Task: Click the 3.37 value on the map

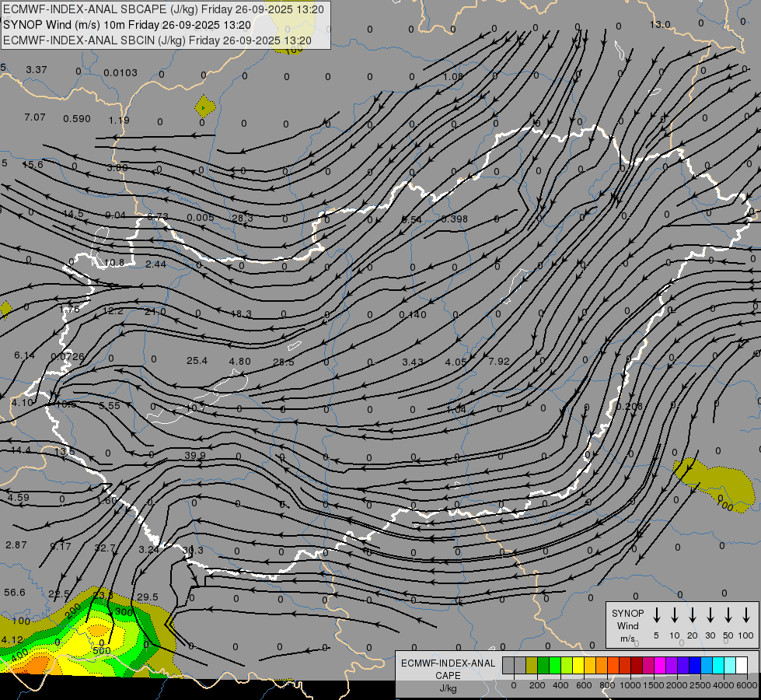Action: [37, 70]
